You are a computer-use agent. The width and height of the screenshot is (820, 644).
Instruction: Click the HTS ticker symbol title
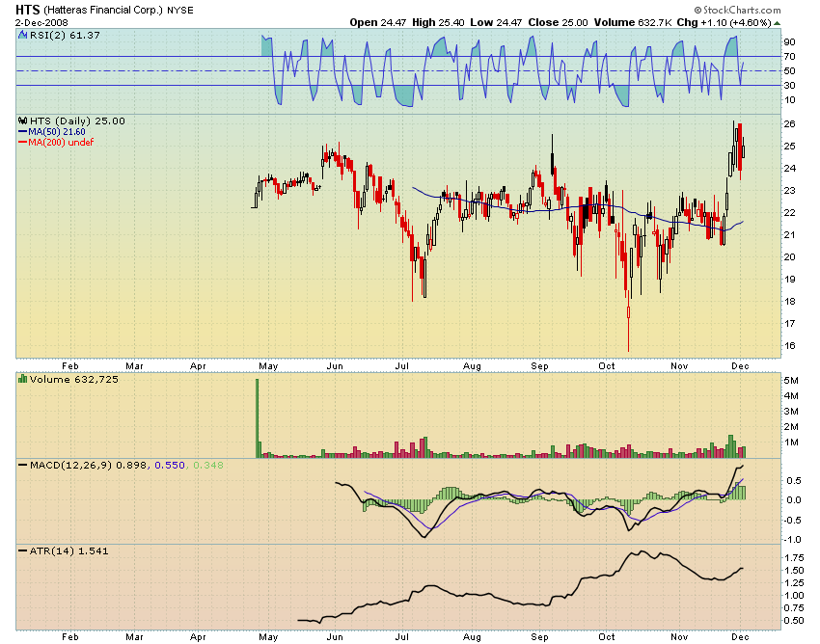(x=28, y=10)
